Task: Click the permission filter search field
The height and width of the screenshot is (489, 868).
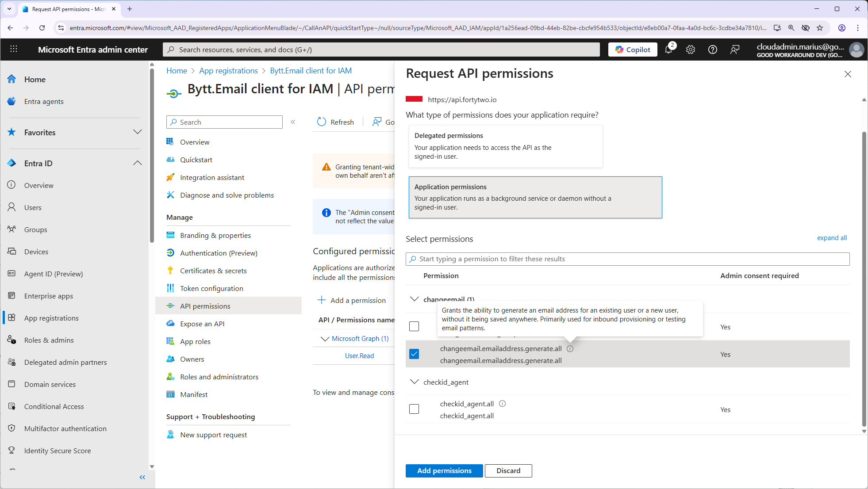Action: click(x=627, y=259)
